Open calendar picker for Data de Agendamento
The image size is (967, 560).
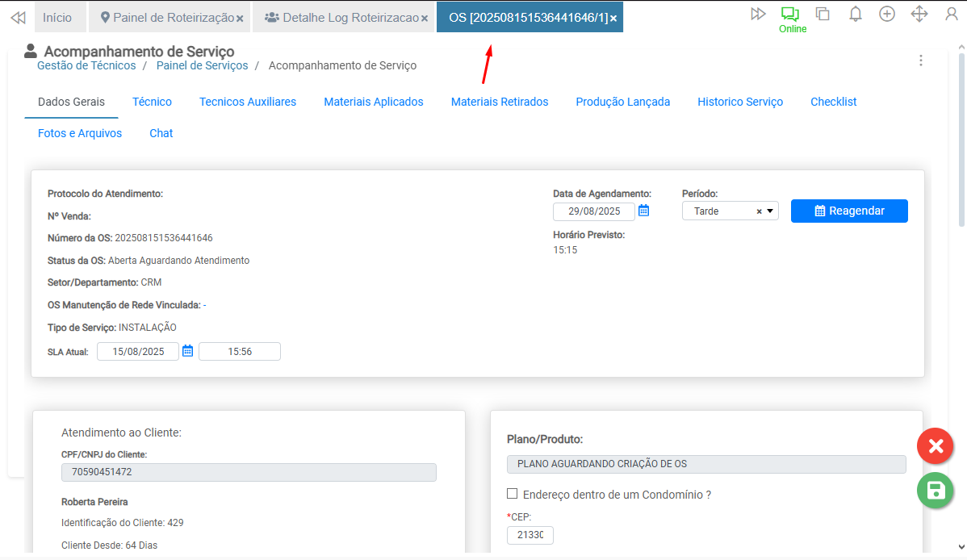(x=644, y=211)
